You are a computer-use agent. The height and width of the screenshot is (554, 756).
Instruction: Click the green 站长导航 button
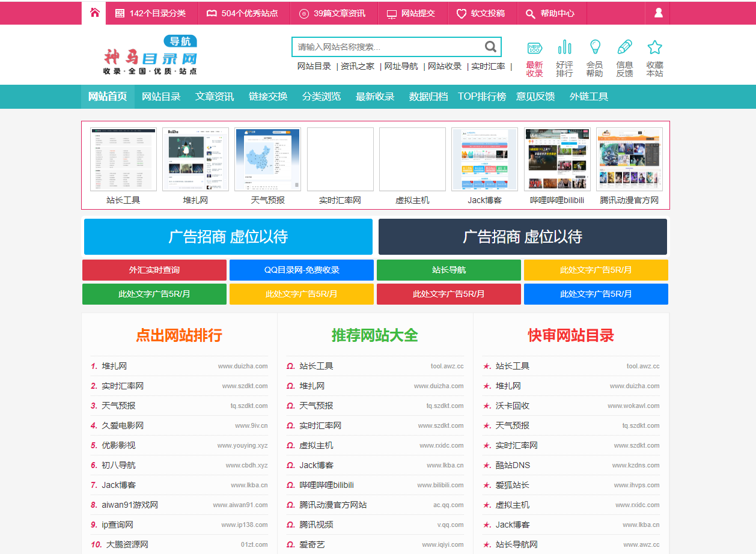(449, 270)
